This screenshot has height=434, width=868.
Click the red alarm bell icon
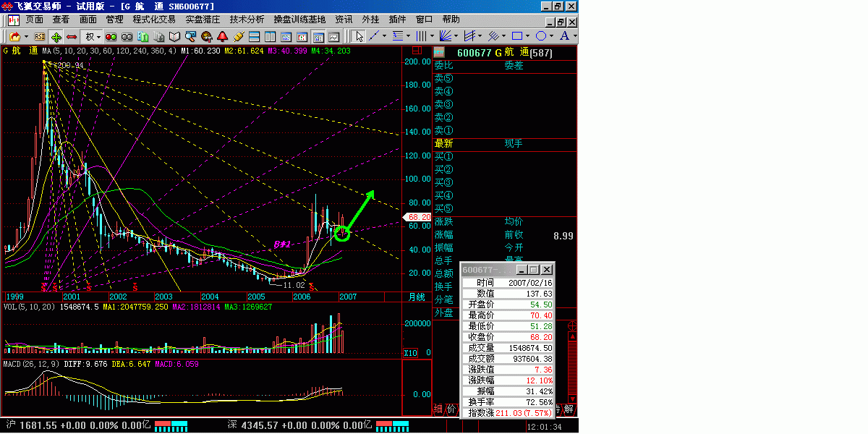[222, 36]
